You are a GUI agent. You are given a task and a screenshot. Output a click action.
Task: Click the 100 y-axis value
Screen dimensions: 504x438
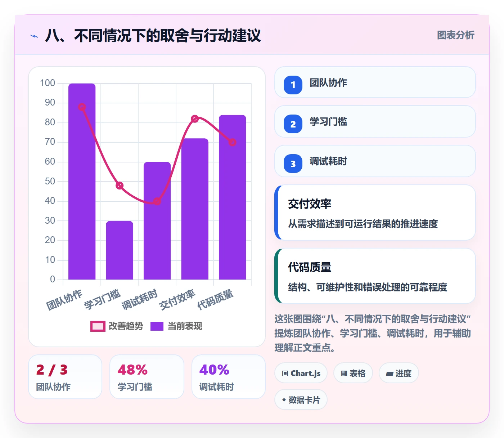click(48, 83)
